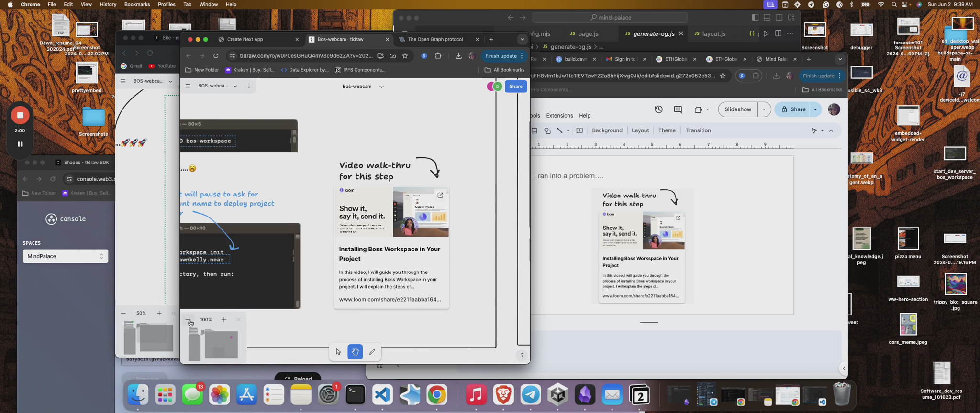Click Finish update button in tldraw window

click(504, 56)
